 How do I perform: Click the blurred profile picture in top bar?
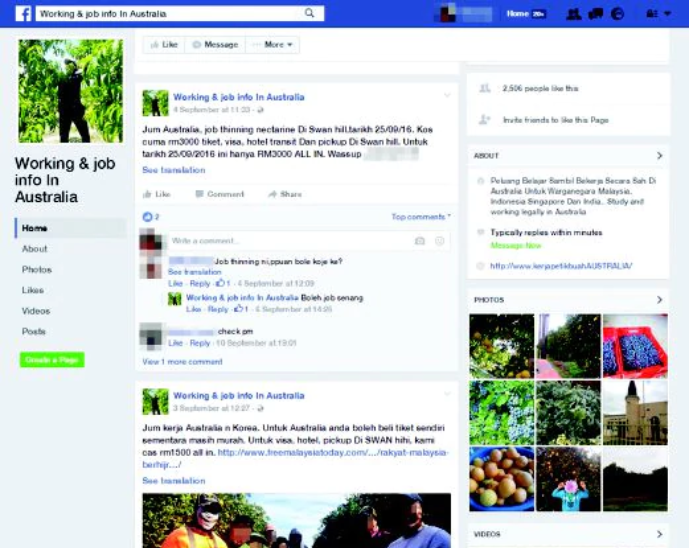[448, 13]
